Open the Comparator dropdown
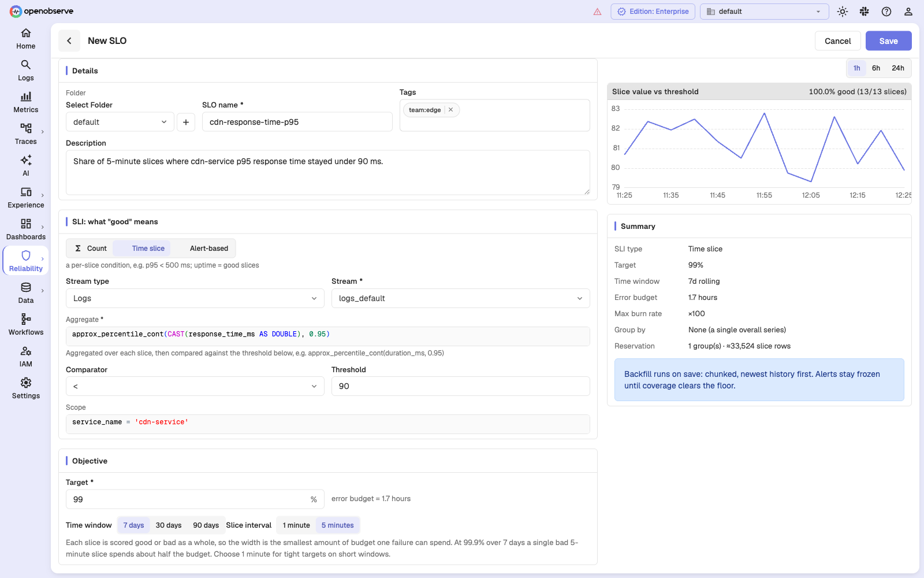 [x=195, y=386]
